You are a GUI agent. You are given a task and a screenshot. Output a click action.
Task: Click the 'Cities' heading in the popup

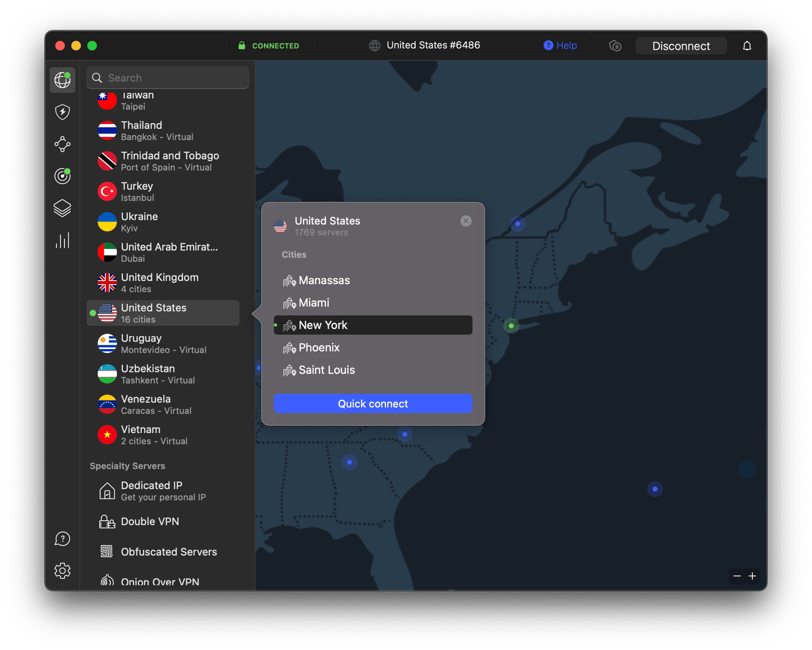click(294, 254)
